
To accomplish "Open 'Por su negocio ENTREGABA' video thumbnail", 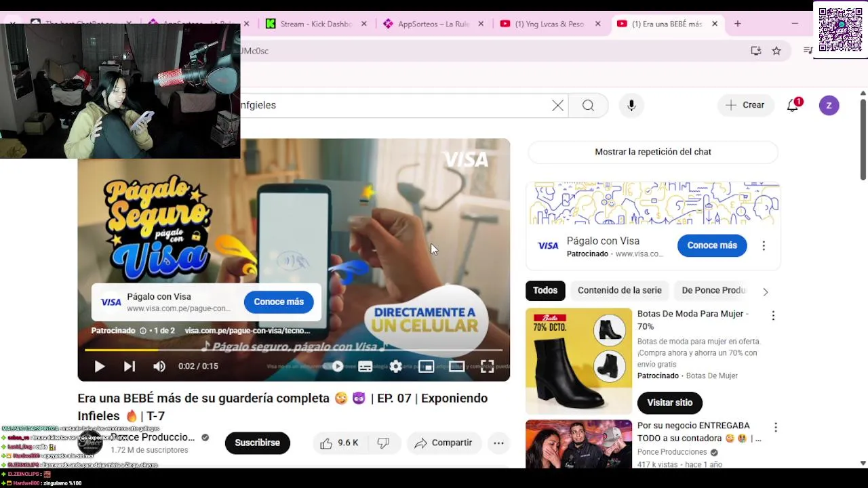I will point(578,444).
